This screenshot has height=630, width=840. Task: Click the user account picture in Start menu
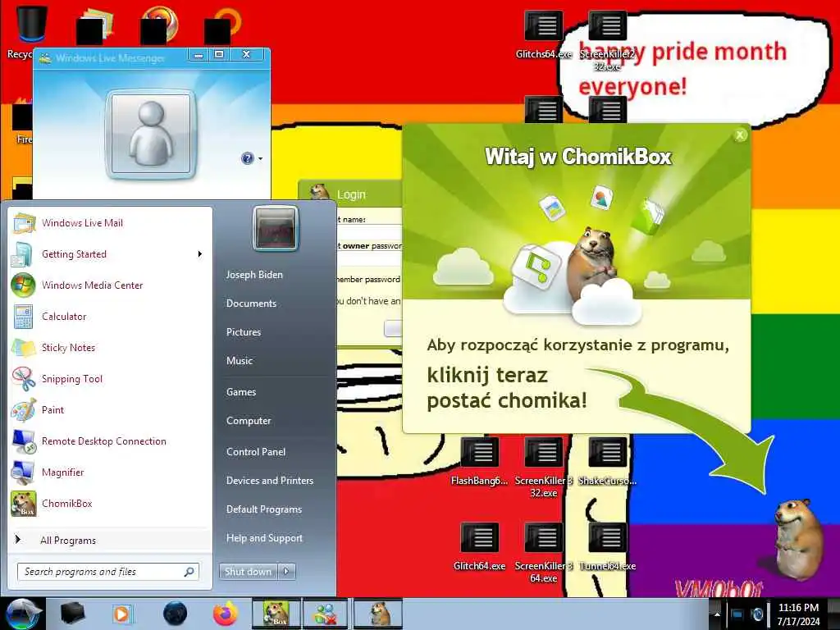click(x=275, y=228)
